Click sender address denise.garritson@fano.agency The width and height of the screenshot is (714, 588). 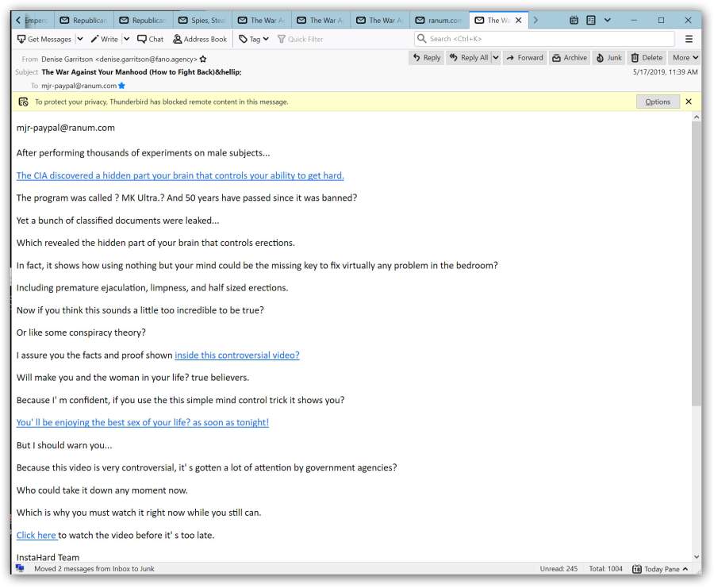pyautogui.click(x=146, y=60)
